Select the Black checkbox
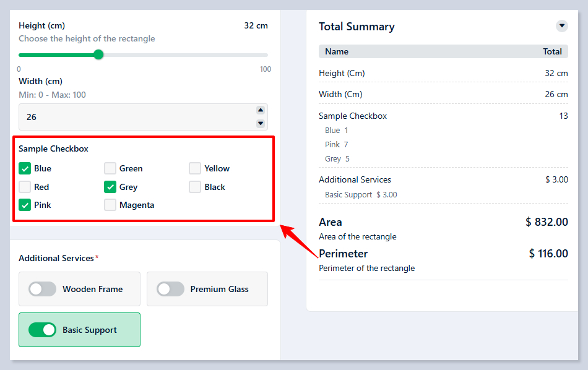Image resolution: width=588 pixels, height=370 pixels. (195, 187)
